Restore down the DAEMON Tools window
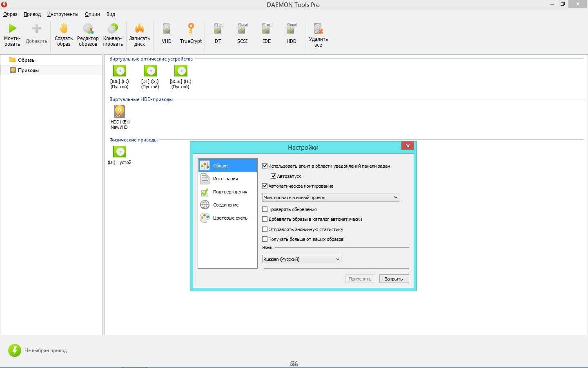 point(563,4)
